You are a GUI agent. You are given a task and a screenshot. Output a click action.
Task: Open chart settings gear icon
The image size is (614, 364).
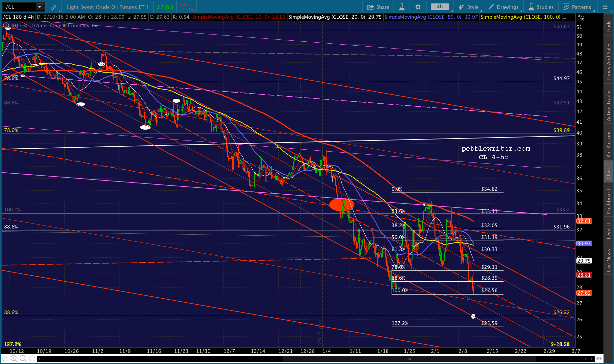pos(418,7)
